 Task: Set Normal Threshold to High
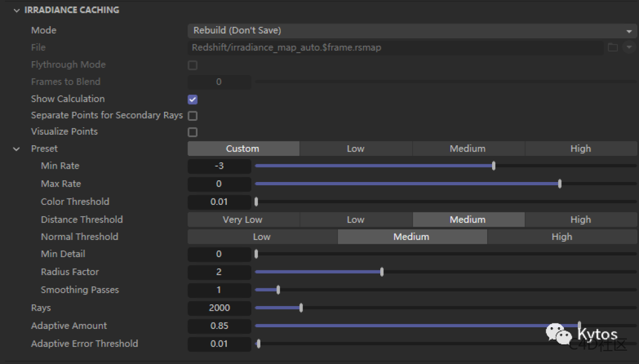tap(562, 236)
